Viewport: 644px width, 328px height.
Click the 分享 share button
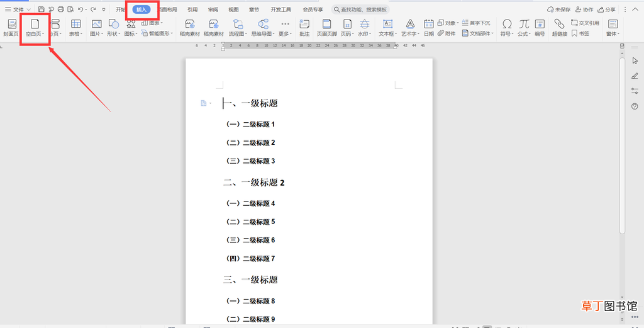point(607,9)
